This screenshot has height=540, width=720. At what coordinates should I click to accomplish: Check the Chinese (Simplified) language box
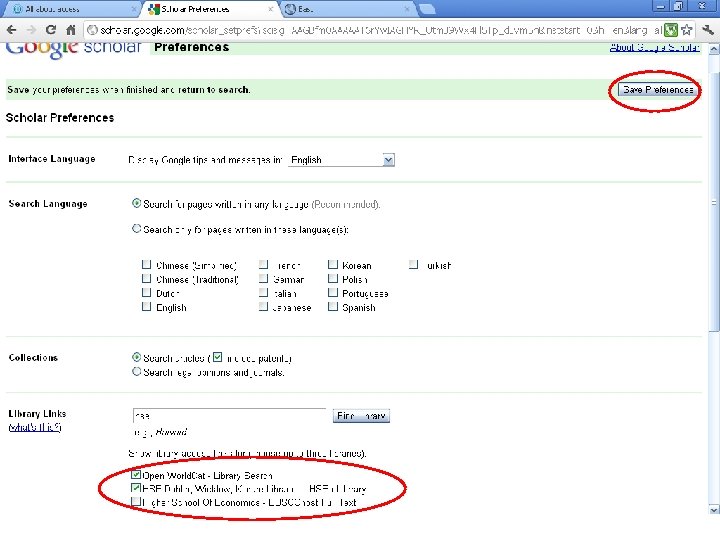point(146,264)
